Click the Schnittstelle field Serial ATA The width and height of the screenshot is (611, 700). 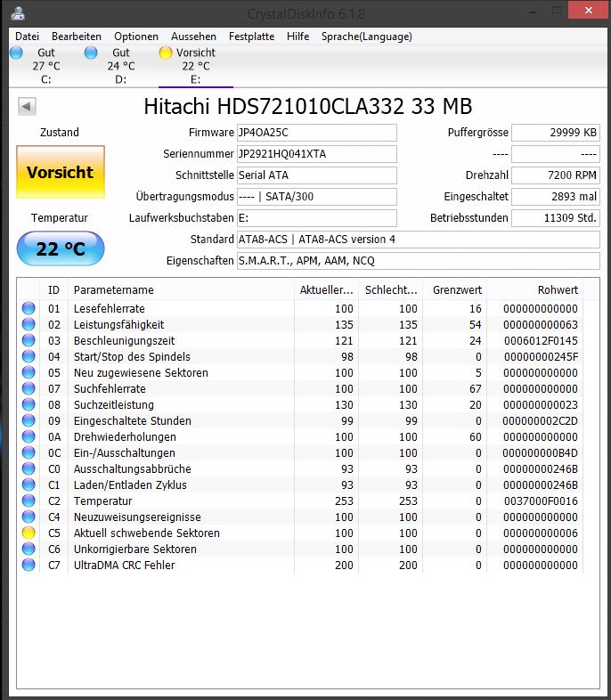tap(316, 175)
